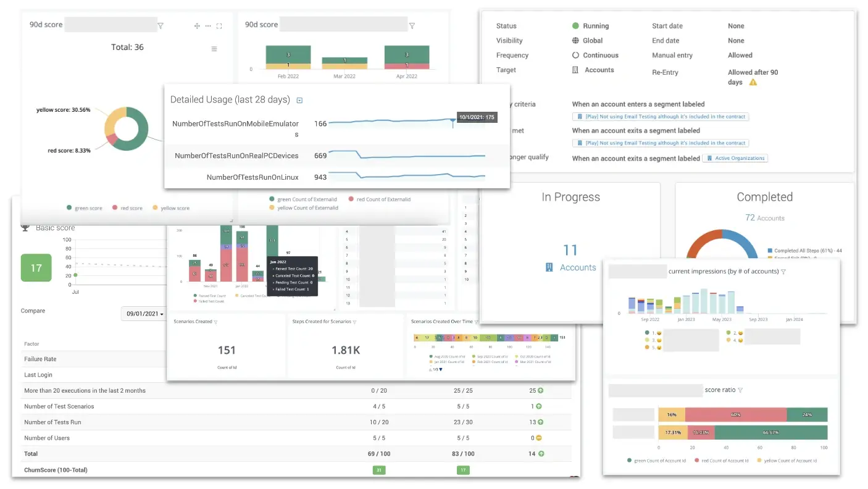Expand donut widget to fullscreen
The image size is (868, 489).
219,26
